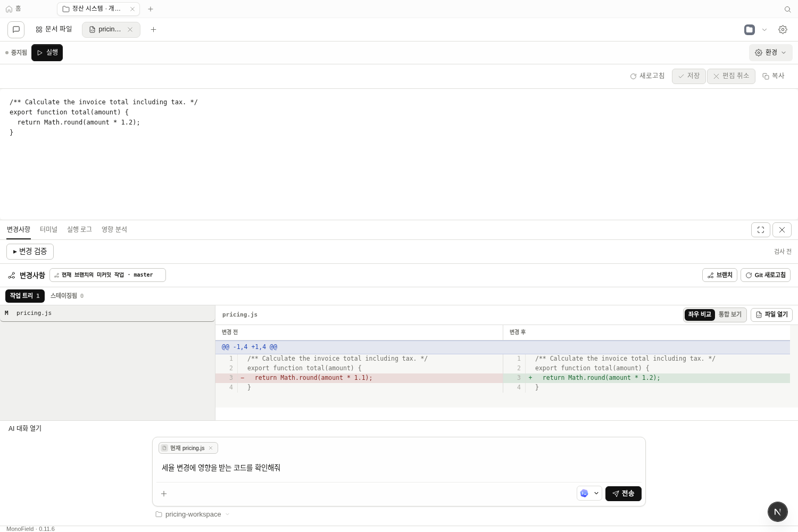The height and width of the screenshot is (532, 798).
Task: Select the 스테이징됨 filter
Action: tap(67, 296)
